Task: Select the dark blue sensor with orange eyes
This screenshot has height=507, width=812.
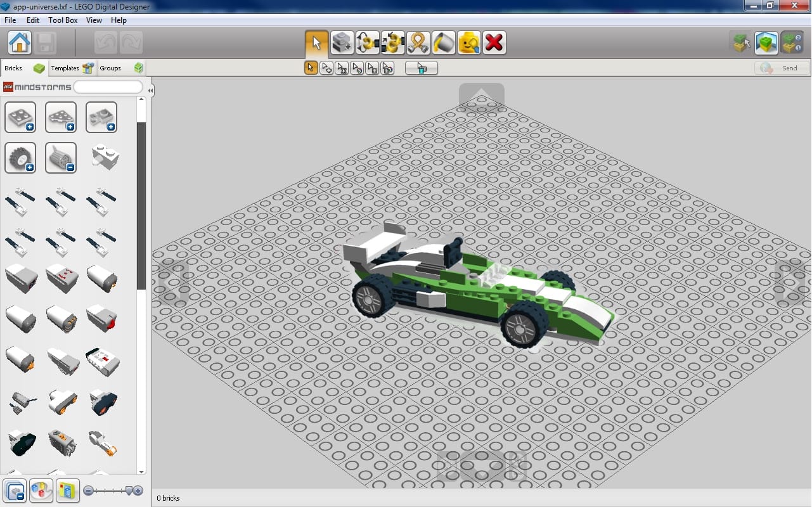Action: click(x=103, y=402)
